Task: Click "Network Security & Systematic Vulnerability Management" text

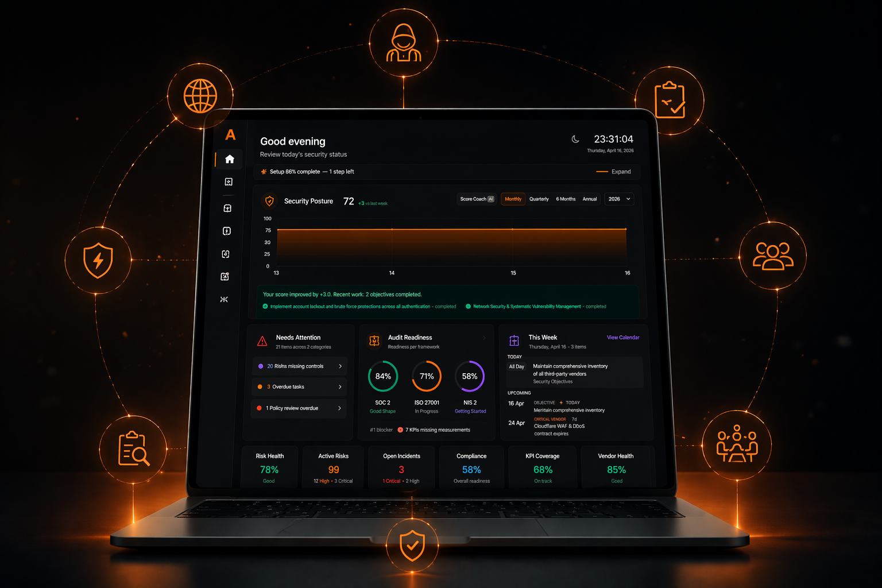Action: (x=527, y=307)
